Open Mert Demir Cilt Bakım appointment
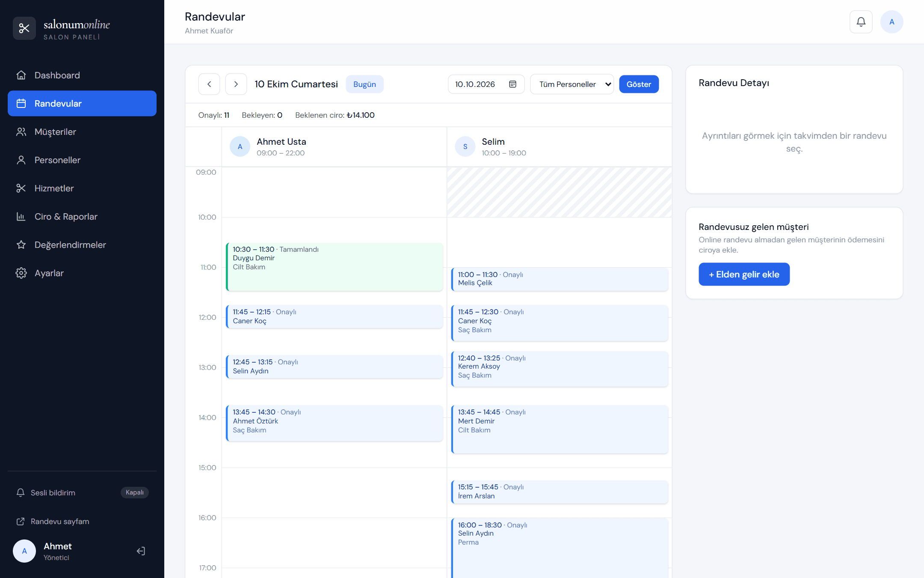This screenshot has width=924, height=578. tap(560, 429)
